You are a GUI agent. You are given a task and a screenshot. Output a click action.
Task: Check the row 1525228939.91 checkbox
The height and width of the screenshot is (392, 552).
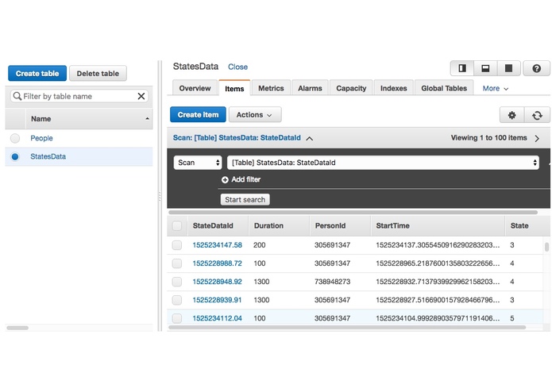tap(177, 300)
